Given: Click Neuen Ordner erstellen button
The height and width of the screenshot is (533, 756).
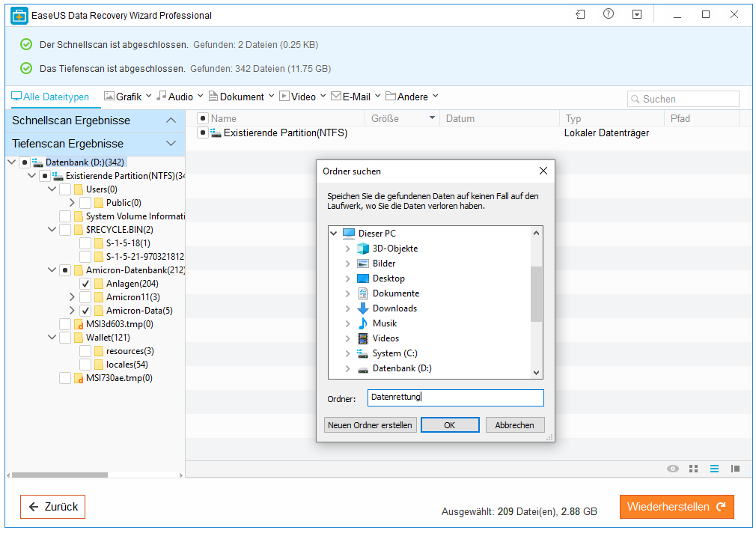Looking at the screenshot, I should [370, 425].
